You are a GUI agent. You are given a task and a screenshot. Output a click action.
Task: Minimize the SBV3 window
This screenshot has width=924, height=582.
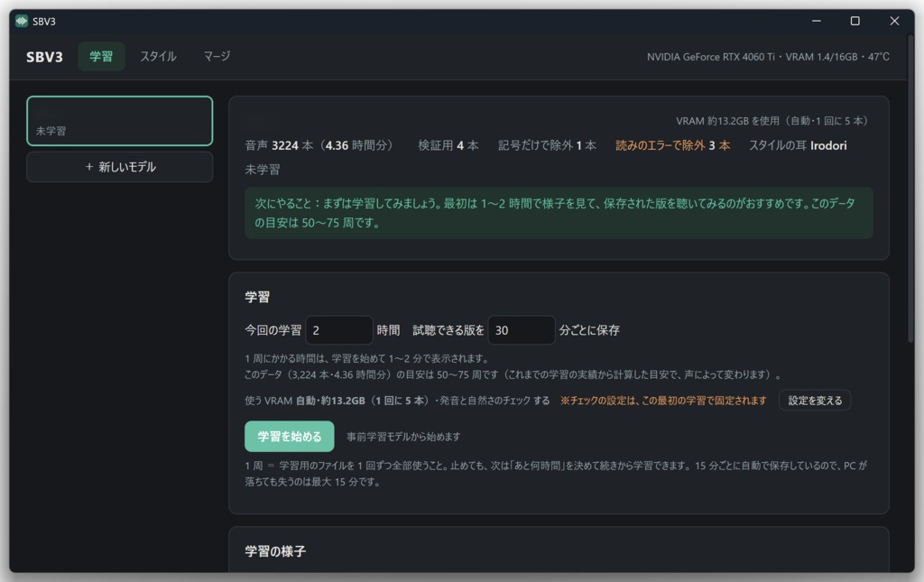coord(816,22)
